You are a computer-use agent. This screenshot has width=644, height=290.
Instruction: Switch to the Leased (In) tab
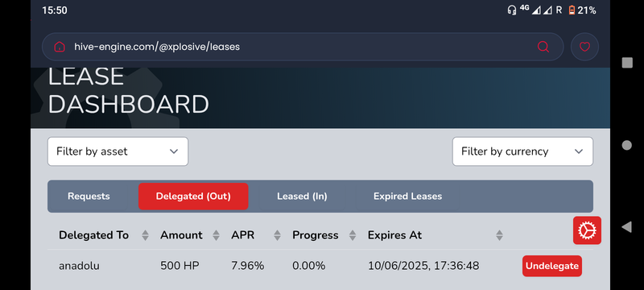[x=302, y=197]
